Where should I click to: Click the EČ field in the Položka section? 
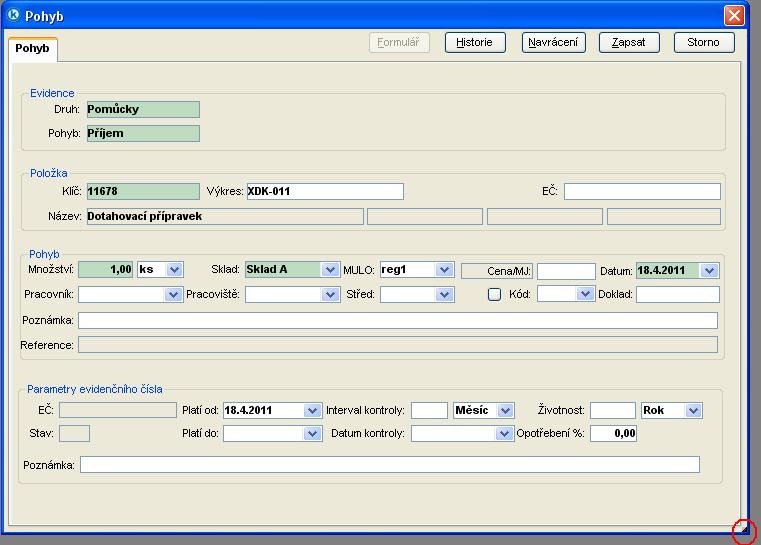point(642,191)
